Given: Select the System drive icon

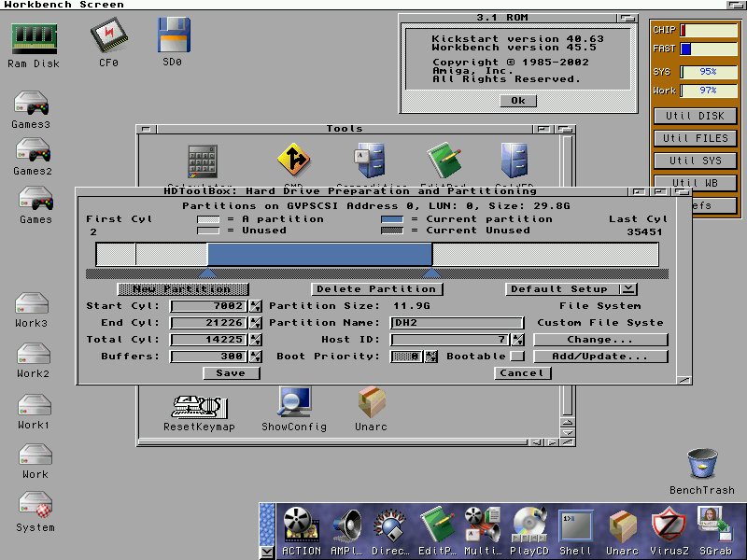Looking at the screenshot, I should (x=35, y=506).
